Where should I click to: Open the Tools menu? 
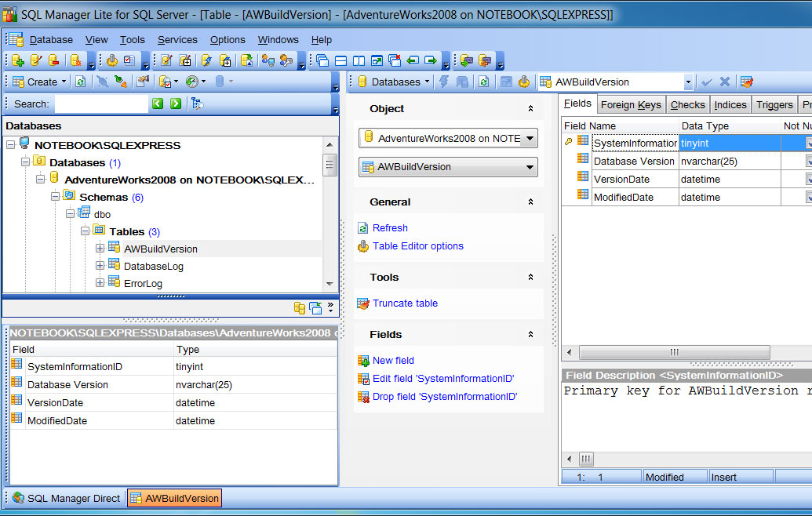click(x=132, y=40)
